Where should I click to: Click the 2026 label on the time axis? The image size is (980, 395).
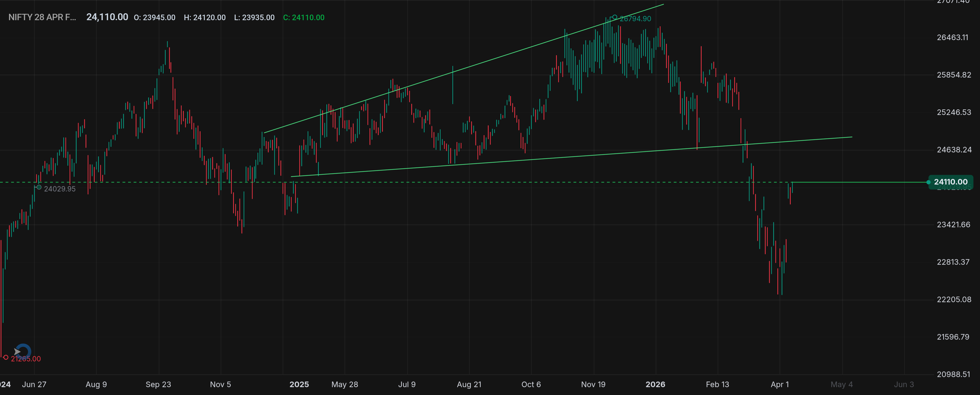tap(656, 385)
